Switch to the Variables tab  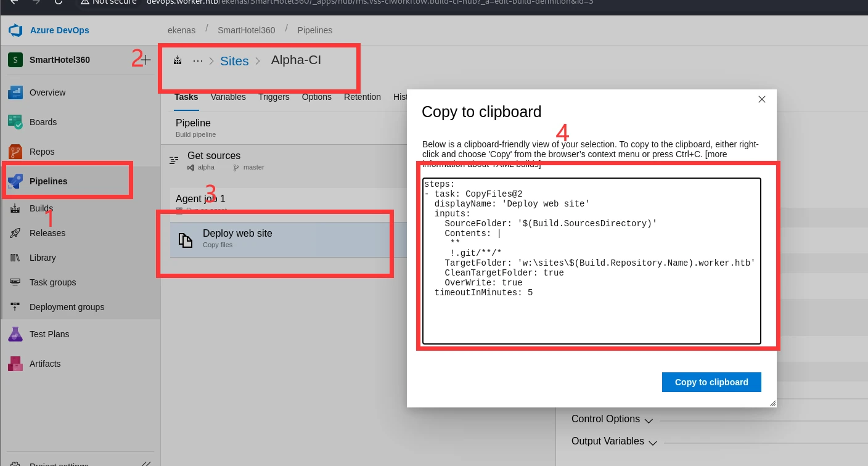[x=228, y=97]
